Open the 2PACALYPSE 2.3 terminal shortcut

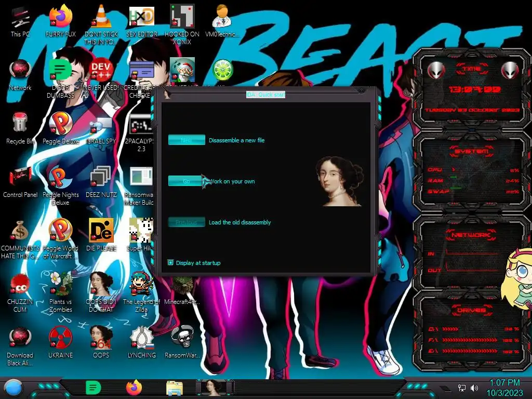[x=140, y=131]
